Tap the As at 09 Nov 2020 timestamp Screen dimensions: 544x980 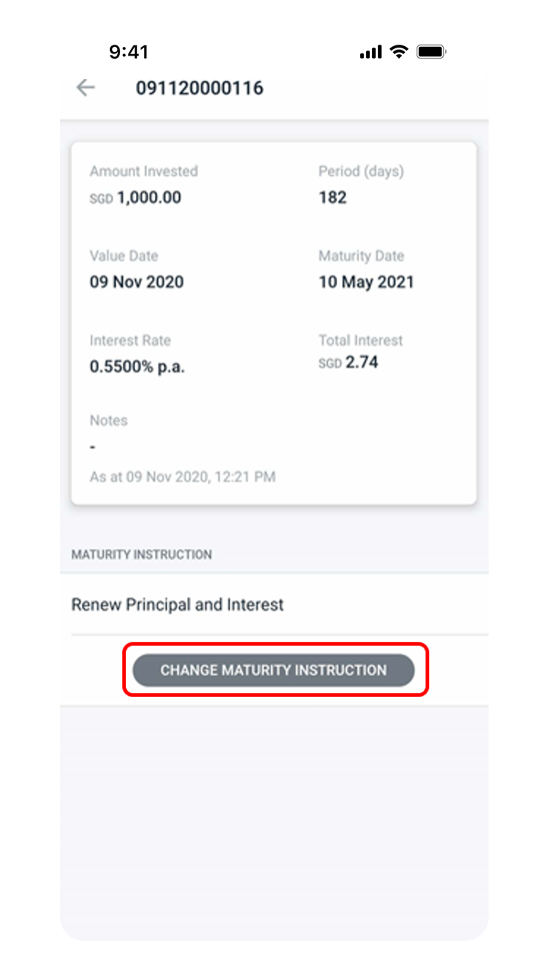[x=183, y=477]
